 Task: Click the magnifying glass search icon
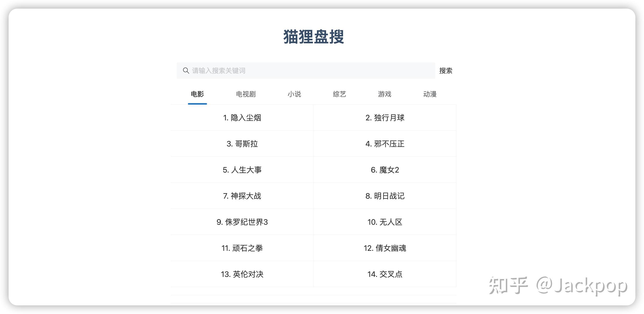click(x=186, y=71)
